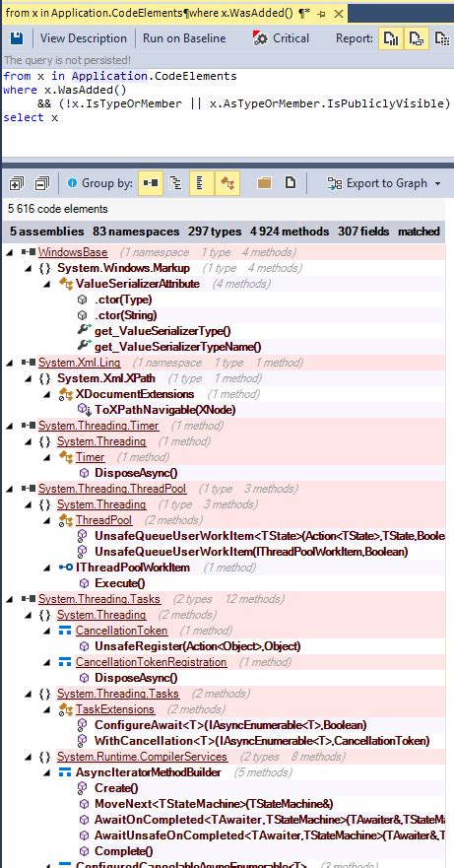The width and height of the screenshot is (454, 868).
Task: Toggle group by flat namespace list
Action: pyautogui.click(x=202, y=183)
